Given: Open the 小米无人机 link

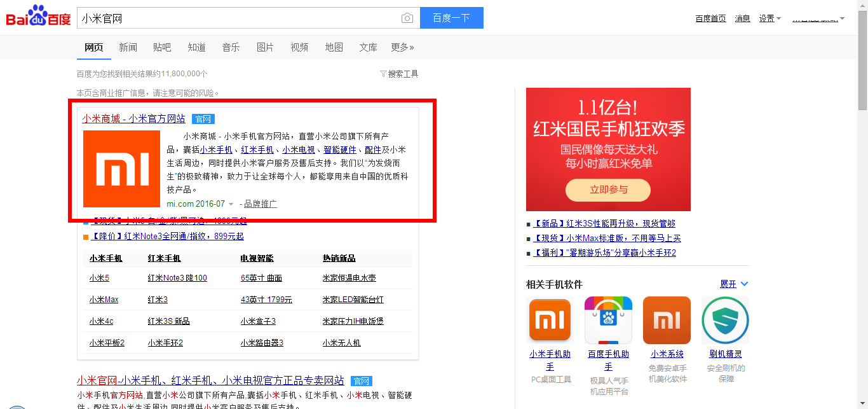Looking at the screenshot, I should 341,343.
